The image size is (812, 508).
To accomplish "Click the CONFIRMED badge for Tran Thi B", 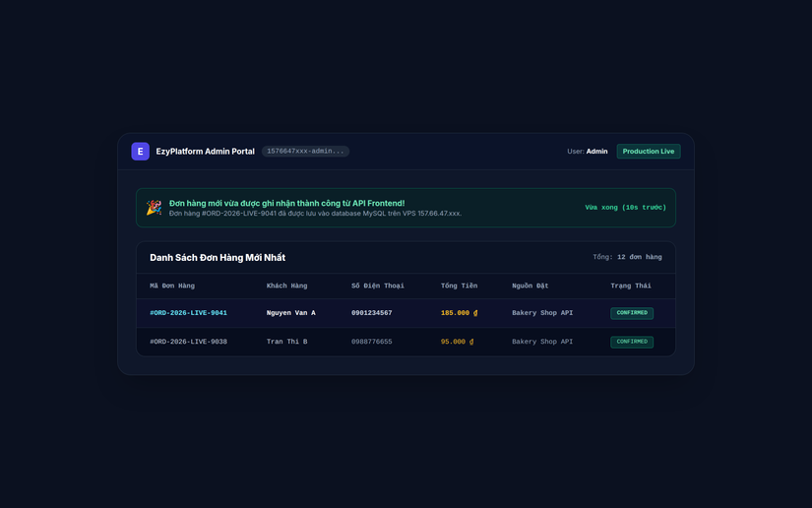I will (632, 342).
